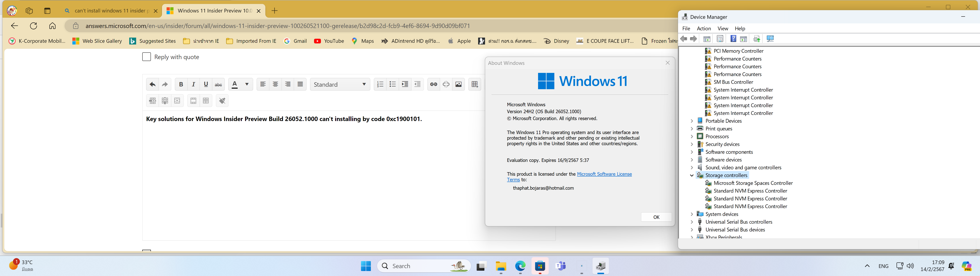Click the font color A swatch
The image size is (980, 276).
235,84
